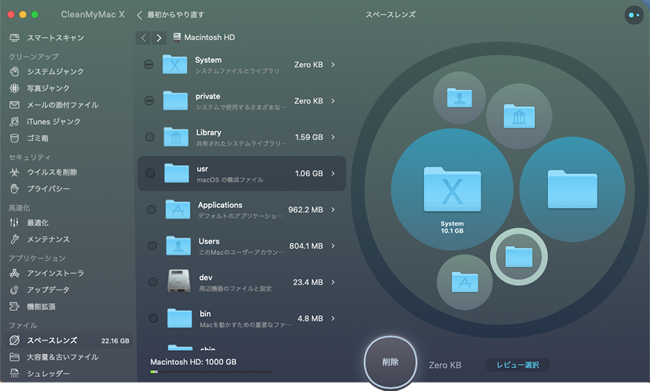Screen dimensions: 650x391
Task: Toggle selection circle for System row
Action: point(148,64)
